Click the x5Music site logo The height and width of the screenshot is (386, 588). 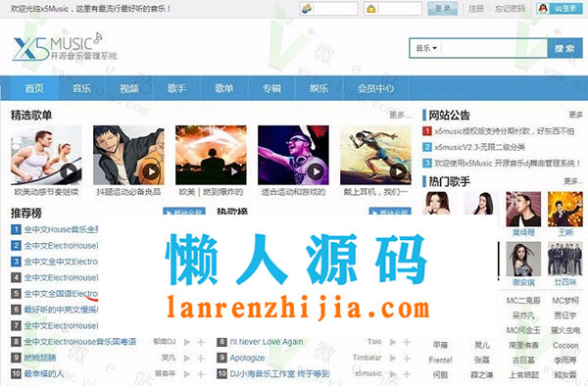pos(64,47)
